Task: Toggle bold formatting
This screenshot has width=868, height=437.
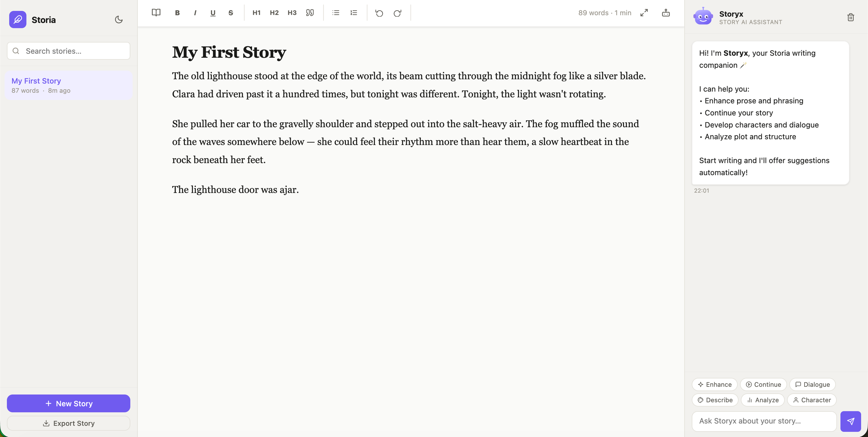Action: tap(177, 13)
